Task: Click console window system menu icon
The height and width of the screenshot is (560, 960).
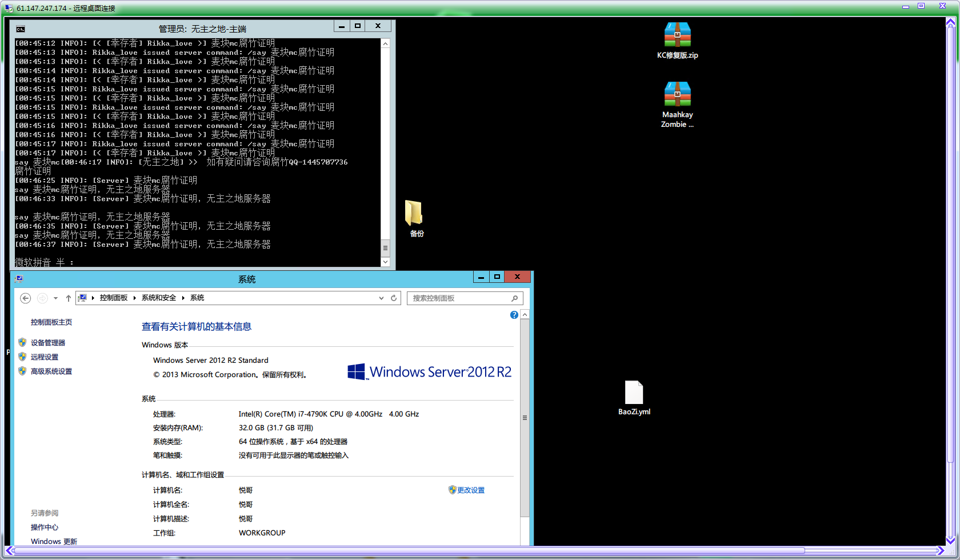Action: [21, 29]
